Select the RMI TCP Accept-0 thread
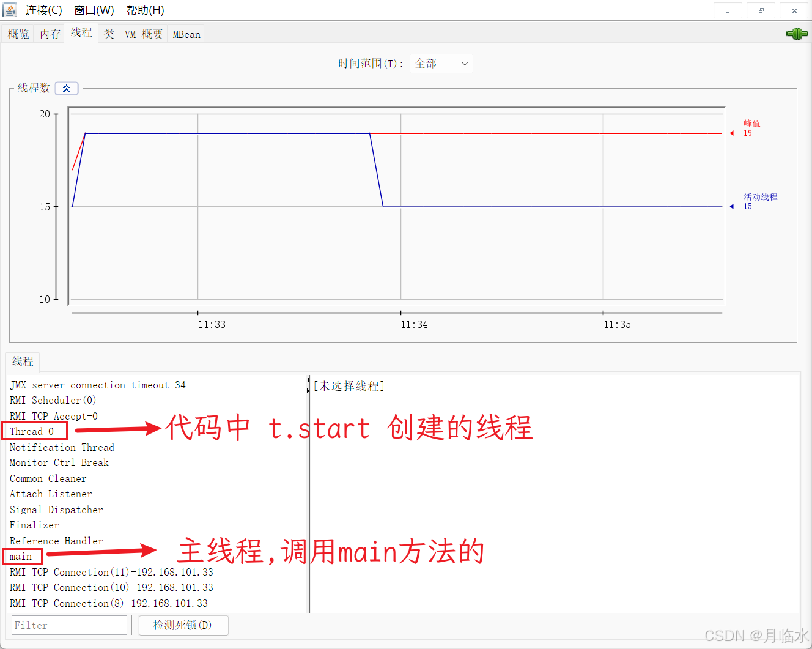This screenshot has width=812, height=649. (54, 416)
